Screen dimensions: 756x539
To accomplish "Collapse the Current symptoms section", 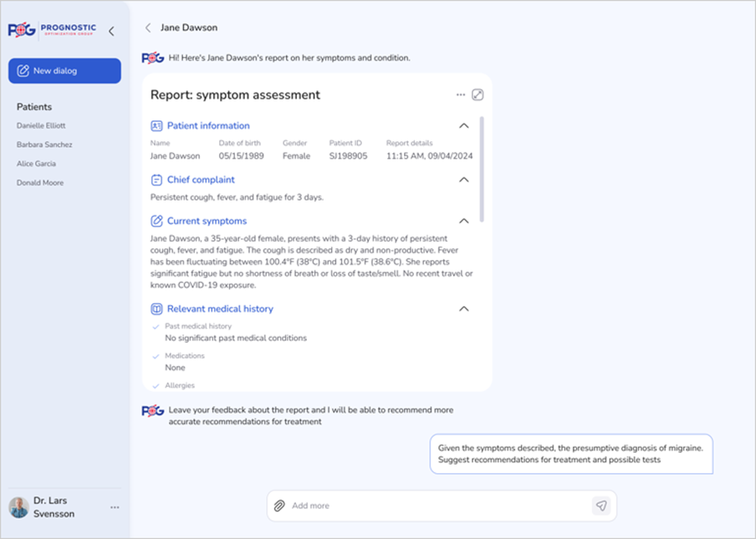I will click(464, 221).
